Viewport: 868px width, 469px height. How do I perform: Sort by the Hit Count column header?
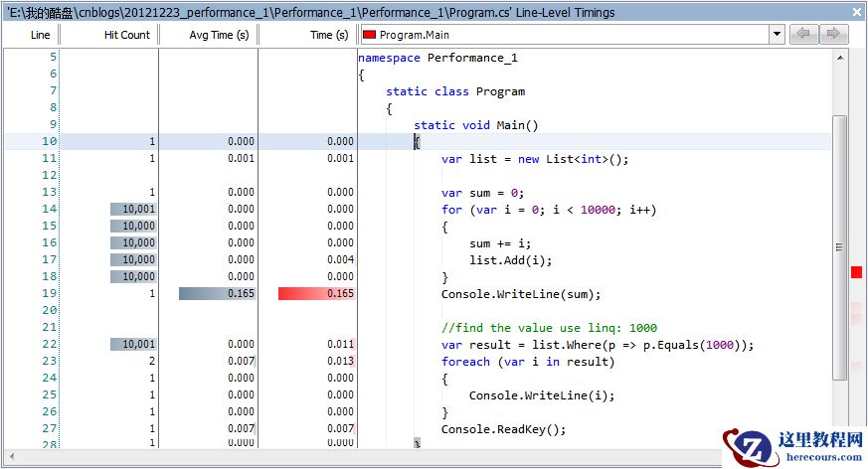click(109, 35)
